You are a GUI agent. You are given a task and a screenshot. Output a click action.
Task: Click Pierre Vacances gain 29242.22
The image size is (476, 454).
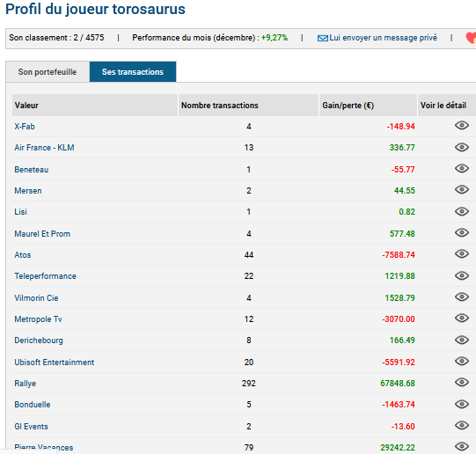point(398,448)
